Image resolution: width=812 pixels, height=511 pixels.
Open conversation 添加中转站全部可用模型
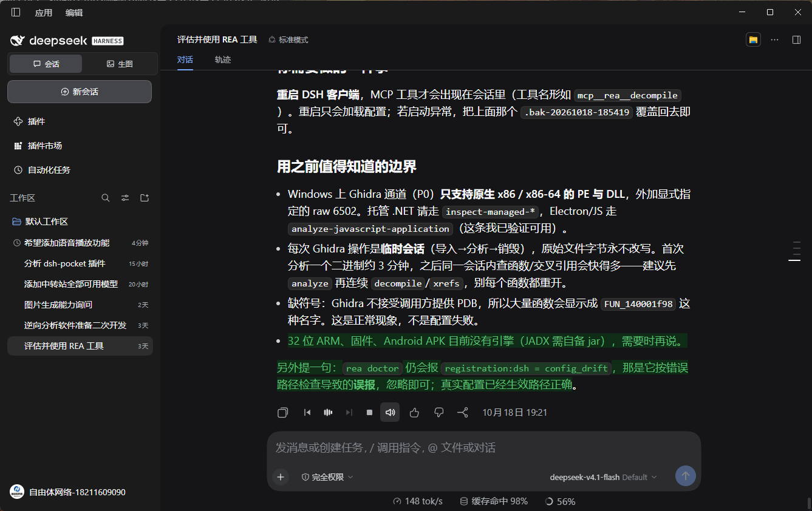coord(80,284)
